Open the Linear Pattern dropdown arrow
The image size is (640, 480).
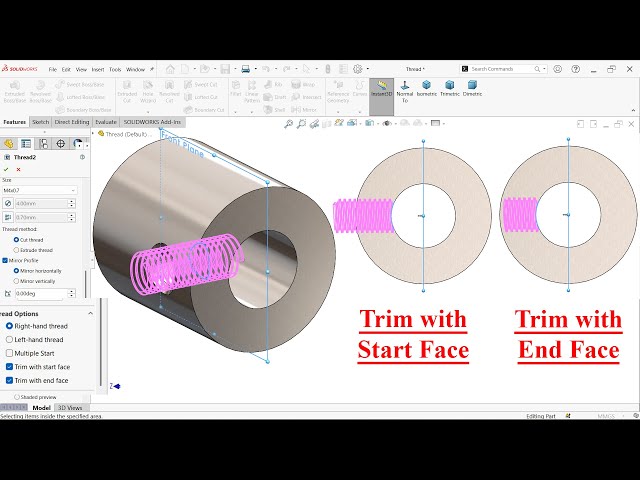click(252, 111)
